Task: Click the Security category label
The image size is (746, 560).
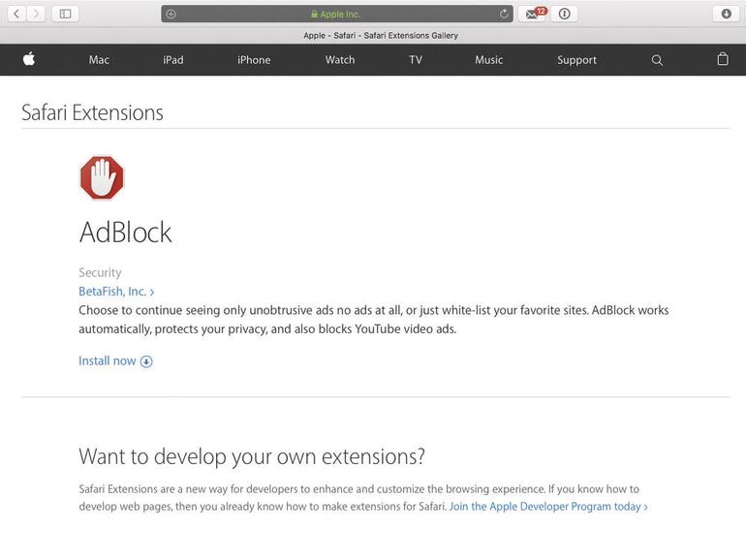Action: (100, 272)
